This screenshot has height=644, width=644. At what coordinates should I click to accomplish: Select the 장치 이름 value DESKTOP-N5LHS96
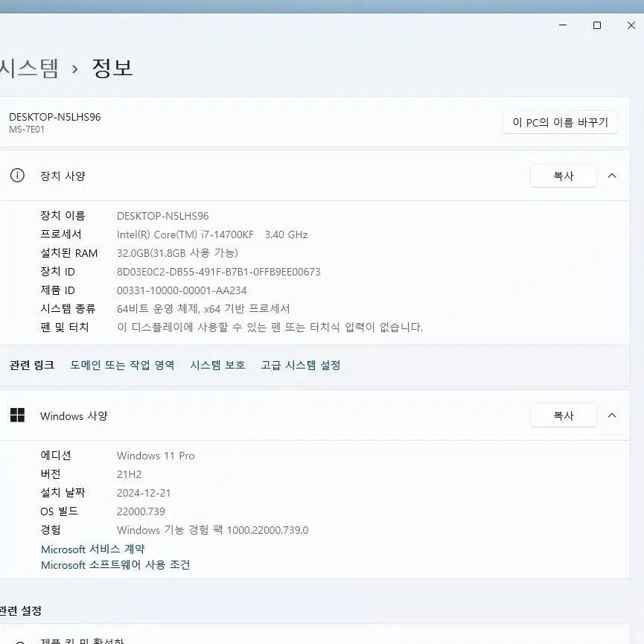point(162,216)
